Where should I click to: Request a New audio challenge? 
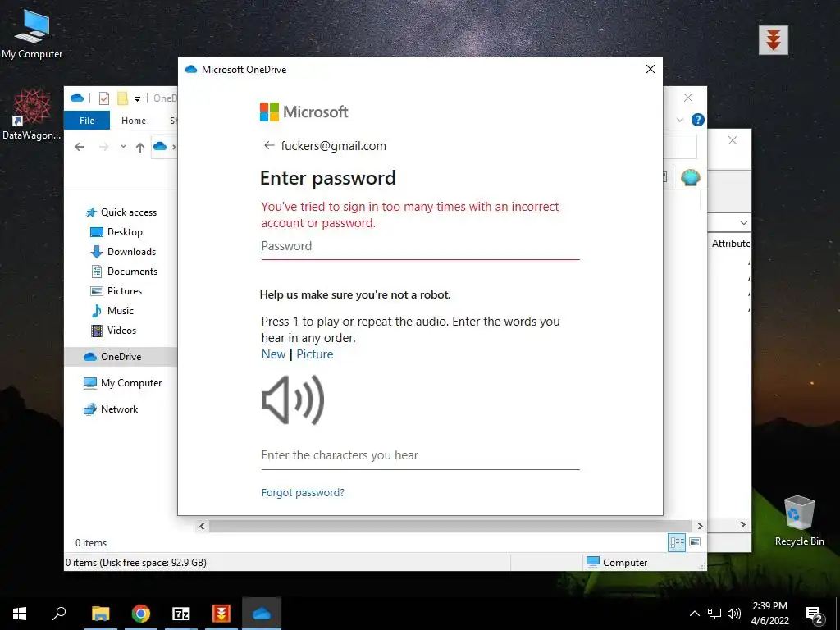273,354
